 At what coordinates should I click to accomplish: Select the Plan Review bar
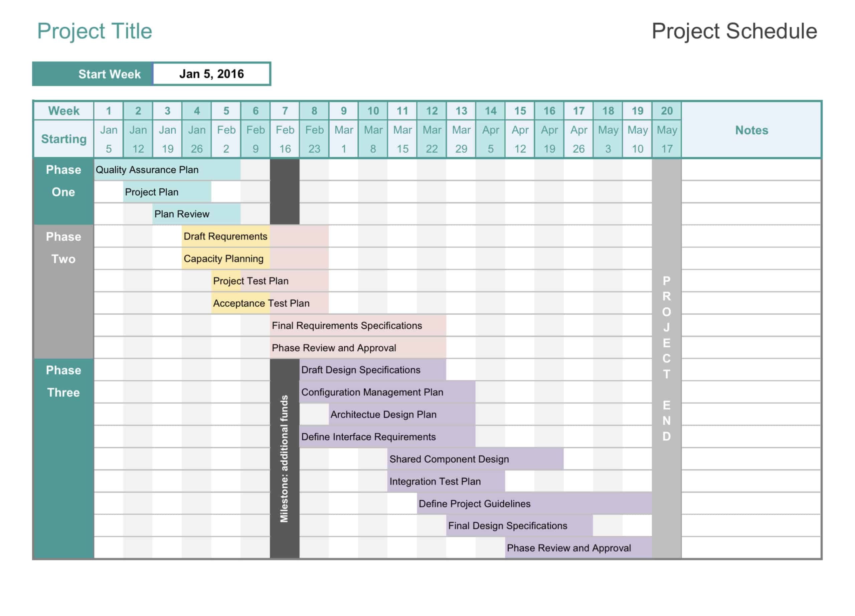[196, 214]
